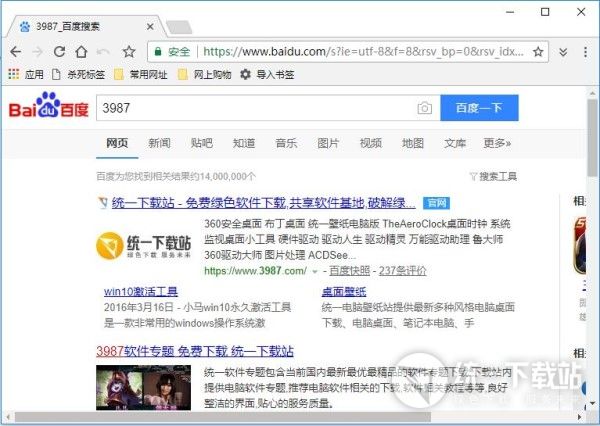The height and width of the screenshot is (426, 600).
Task: Click the 百度为您找到相关结果约14,000,000个 text
Action: coord(176,176)
